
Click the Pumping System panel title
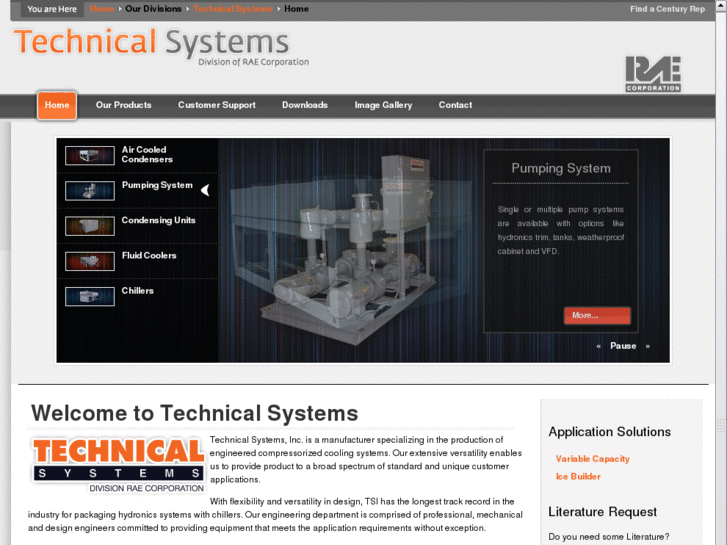coord(561,168)
